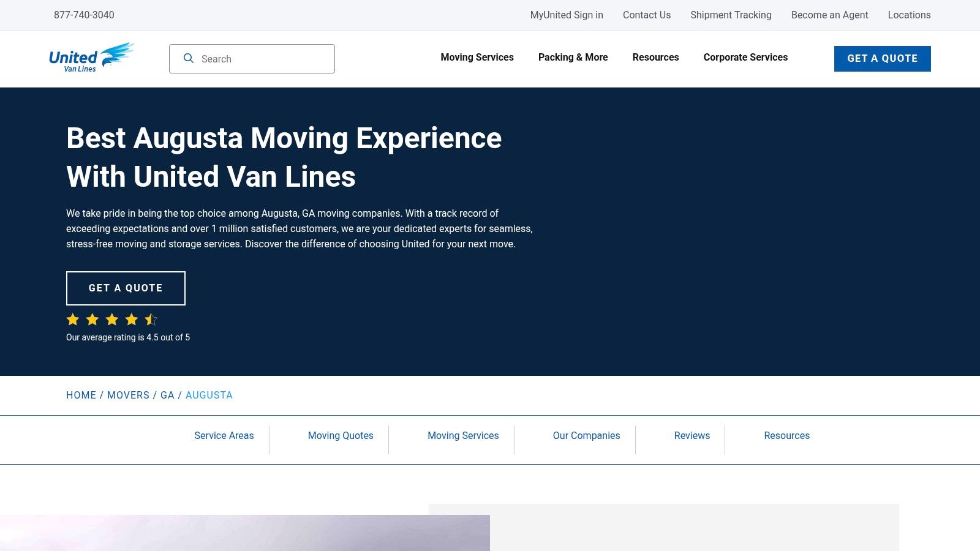Click the star rating icons
This screenshot has height=551, width=980.
pyautogui.click(x=111, y=320)
